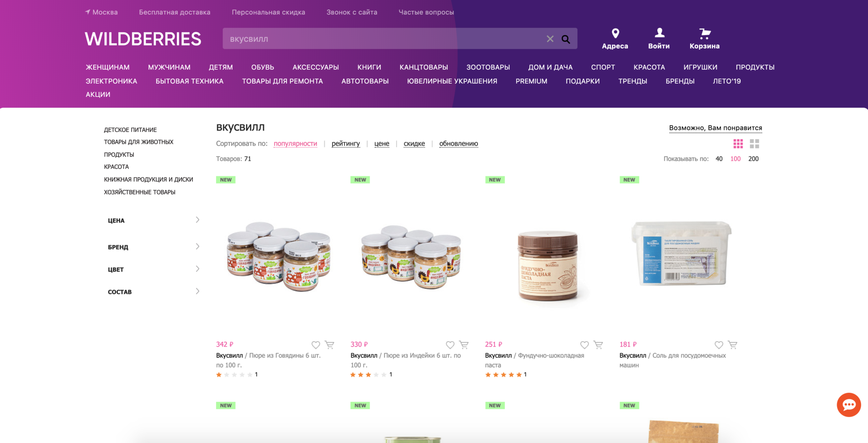This screenshot has height=443, width=868.
Task: Switch to the large tile grid view
Action: point(755,144)
